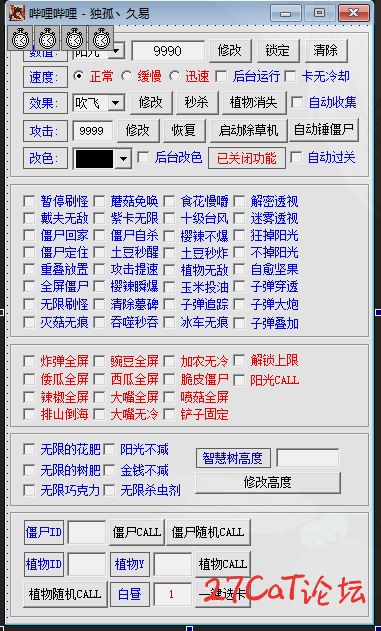Viewport: 381px width, 631px height.
Task: Click the 智慧树高度 input field
Action: (x=308, y=458)
